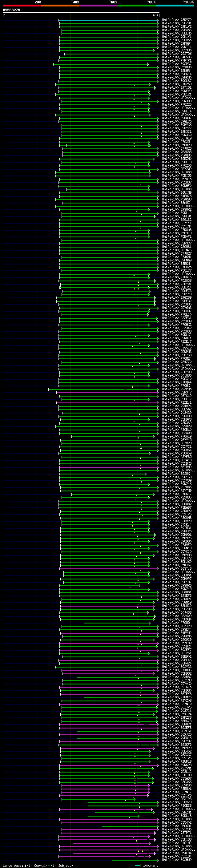
Task: Select the UniRef100_A5JL84 label
Action: (x=177, y=853)
